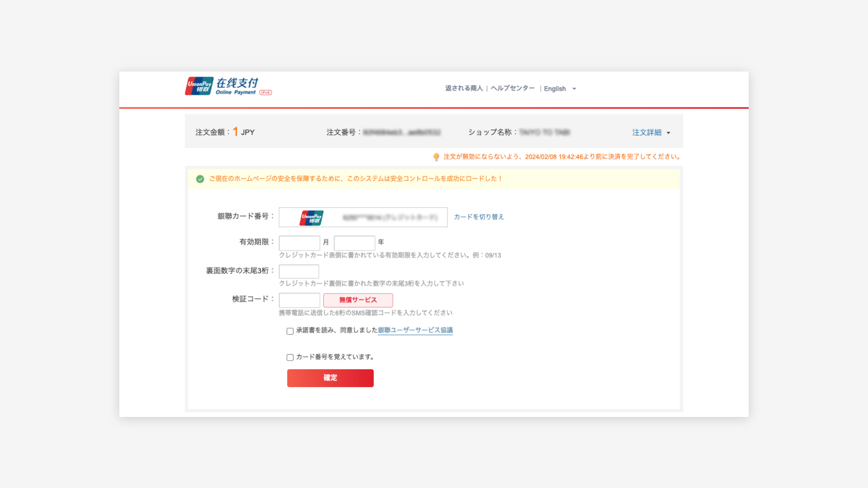The height and width of the screenshot is (488, 868).
Task: Click the UnionPay card logo in card number field
Action: pyautogui.click(x=311, y=217)
